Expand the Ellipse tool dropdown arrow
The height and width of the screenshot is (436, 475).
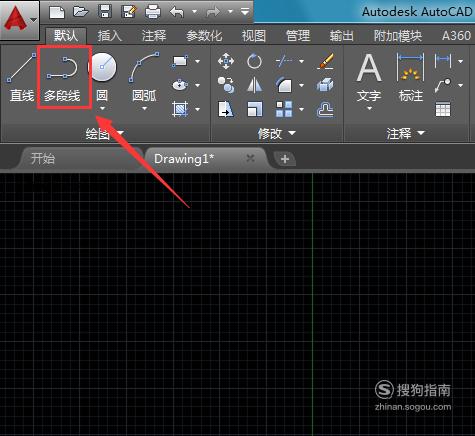tap(198, 85)
